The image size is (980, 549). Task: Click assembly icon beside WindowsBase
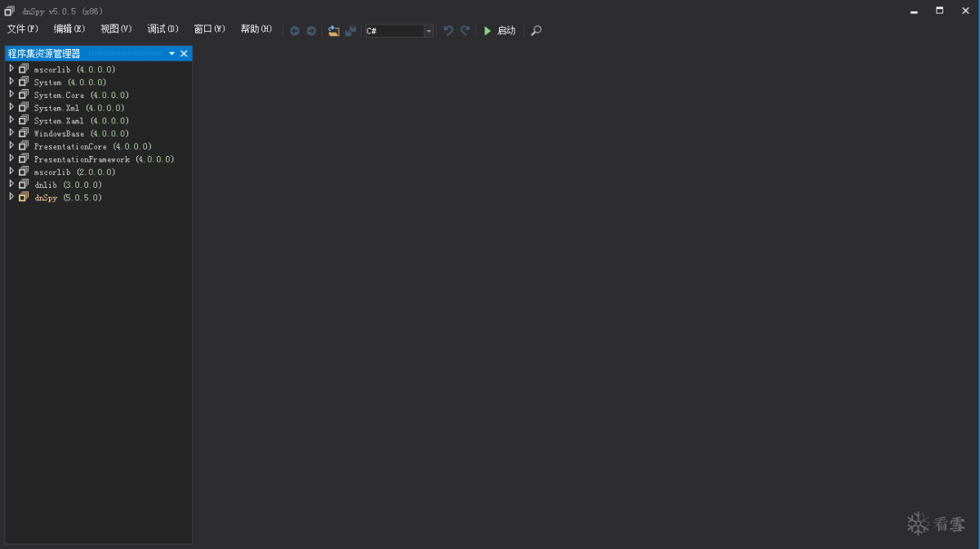(x=24, y=133)
